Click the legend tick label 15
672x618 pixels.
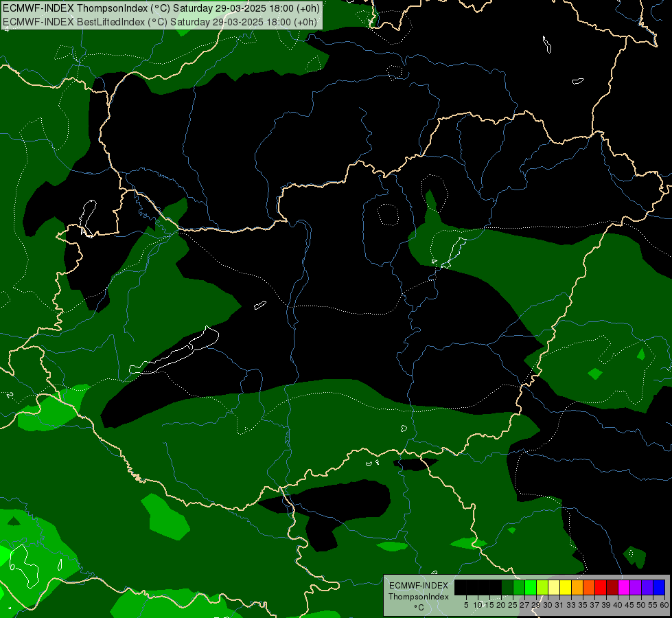point(489,605)
